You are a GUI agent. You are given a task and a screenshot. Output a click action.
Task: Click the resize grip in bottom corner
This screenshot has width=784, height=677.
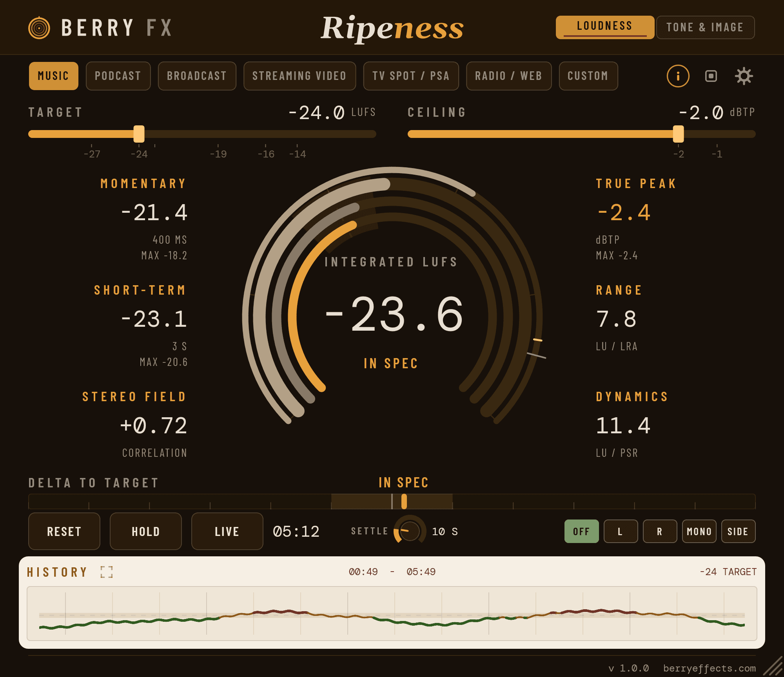(773, 666)
